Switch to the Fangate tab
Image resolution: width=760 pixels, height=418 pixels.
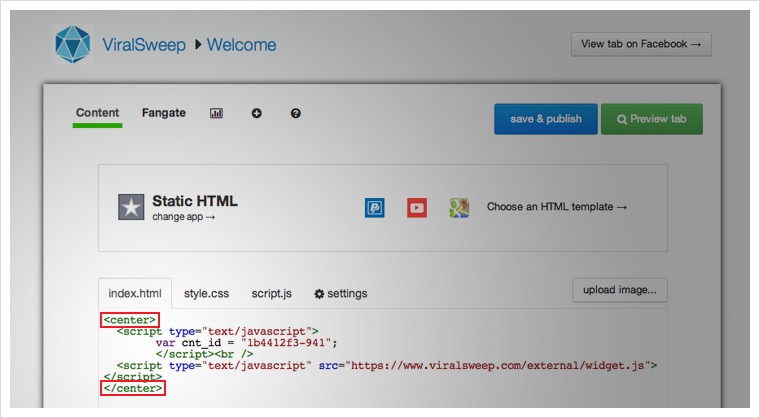pyautogui.click(x=164, y=113)
